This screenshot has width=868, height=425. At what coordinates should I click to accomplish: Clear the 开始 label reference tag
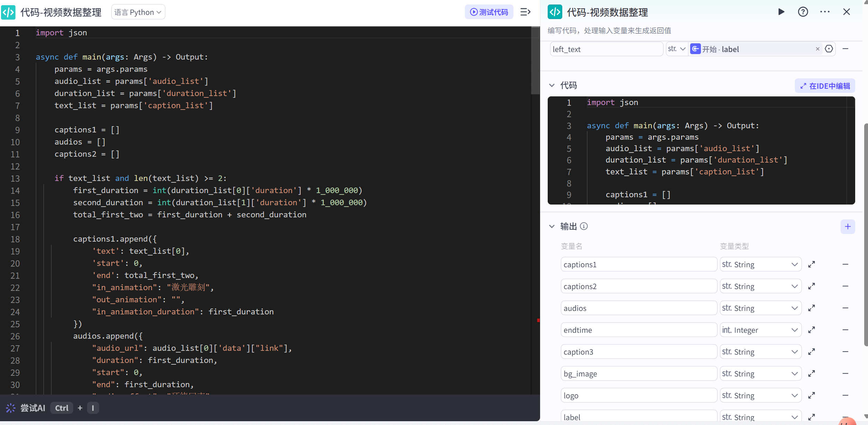[x=817, y=49]
